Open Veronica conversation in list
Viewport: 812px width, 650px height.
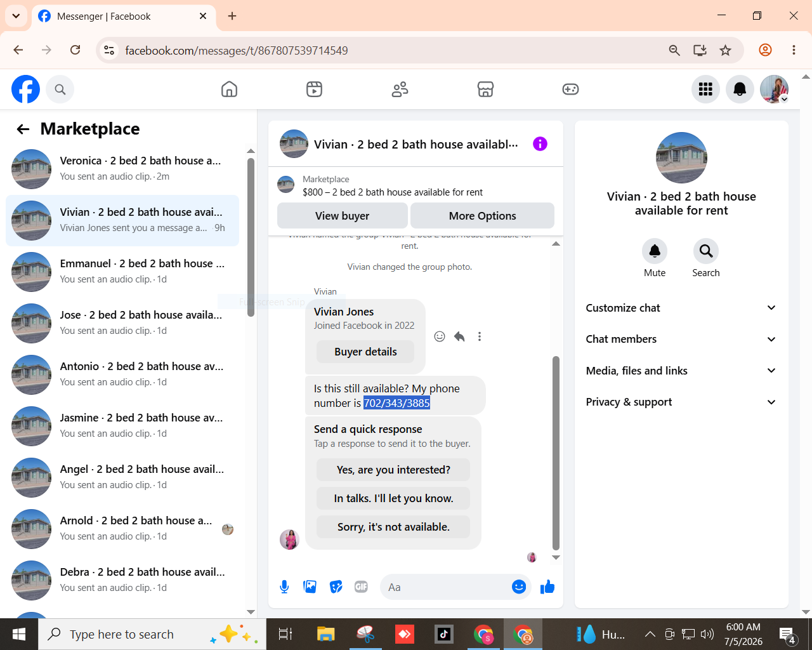(x=122, y=169)
